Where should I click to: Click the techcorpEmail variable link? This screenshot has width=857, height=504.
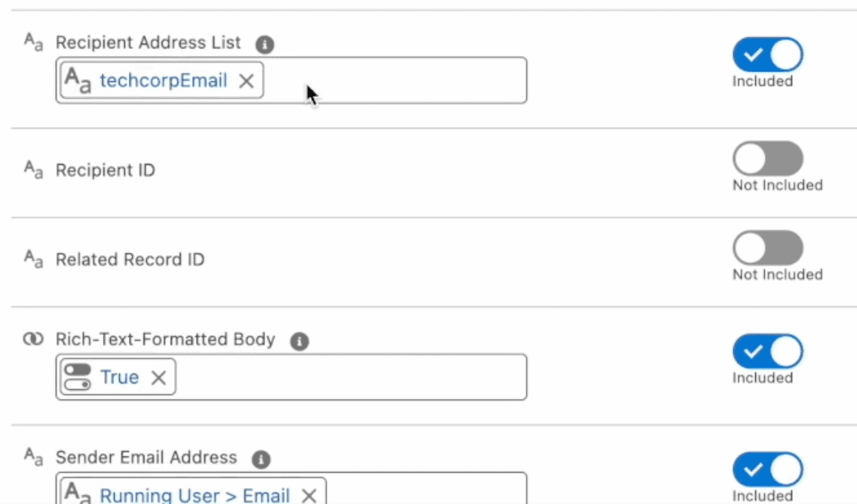tap(163, 80)
